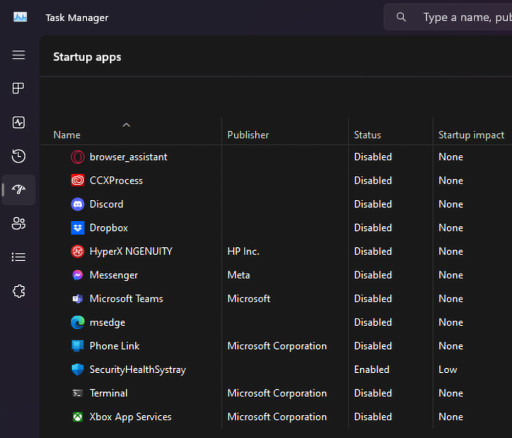Click the Enabled status of SecurityHealthSystray

372,370
